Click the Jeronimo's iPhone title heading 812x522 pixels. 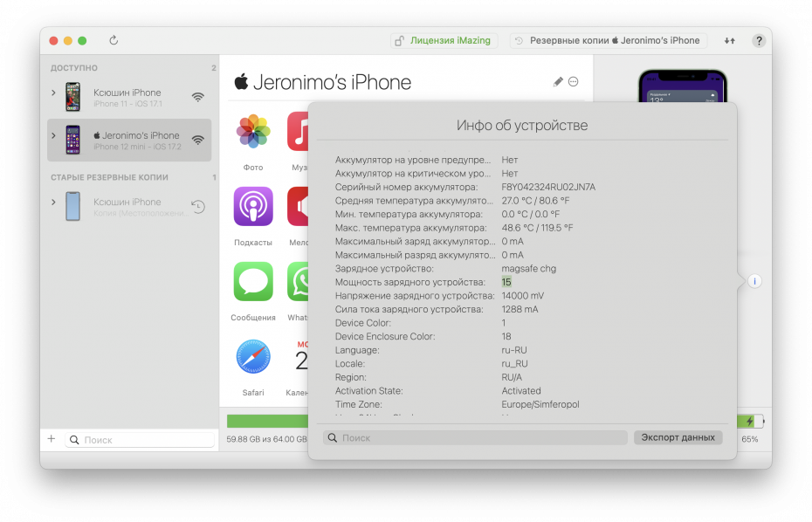tap(323, 82)
